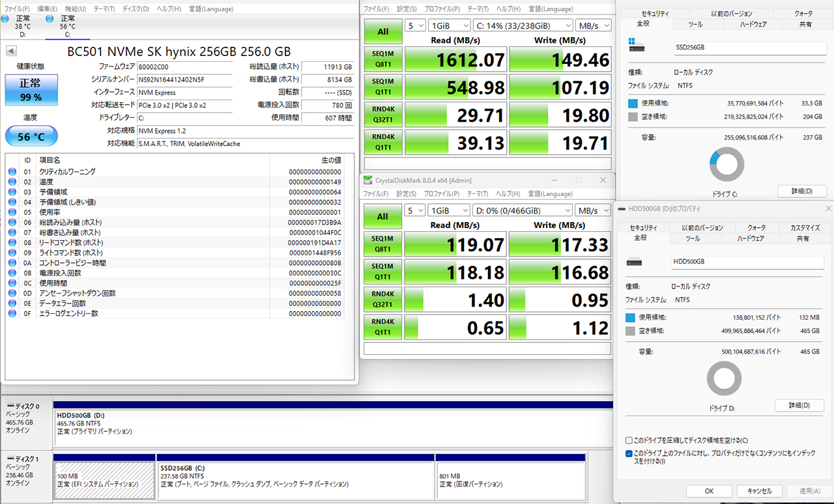Click the drive icon beside HDD500GB name field
Viewport: 834px width, 504px height.
pyautogui.click(x=633, y=261)
